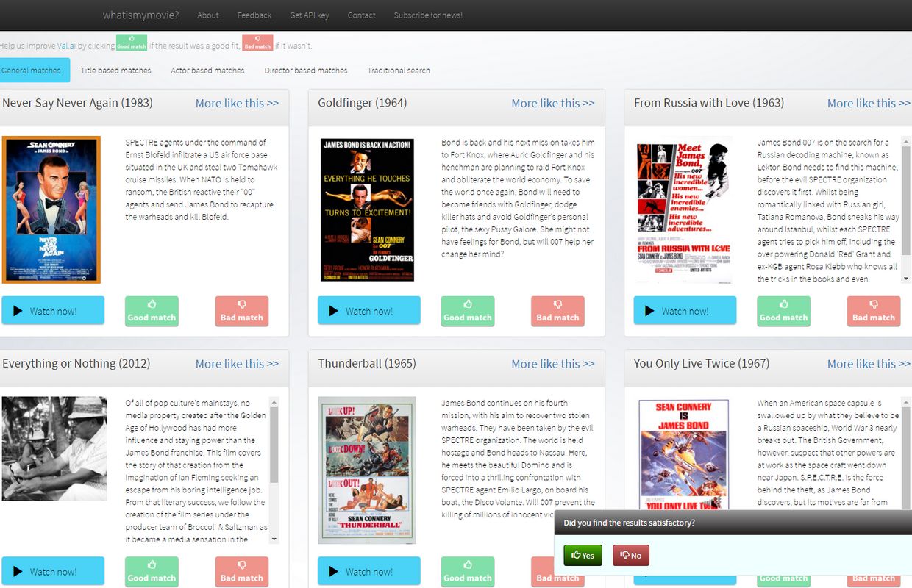Viewport: 912px width, 588px height.
Task: Mark From Russia with Love as bad match
Action: tap(873, 311)
